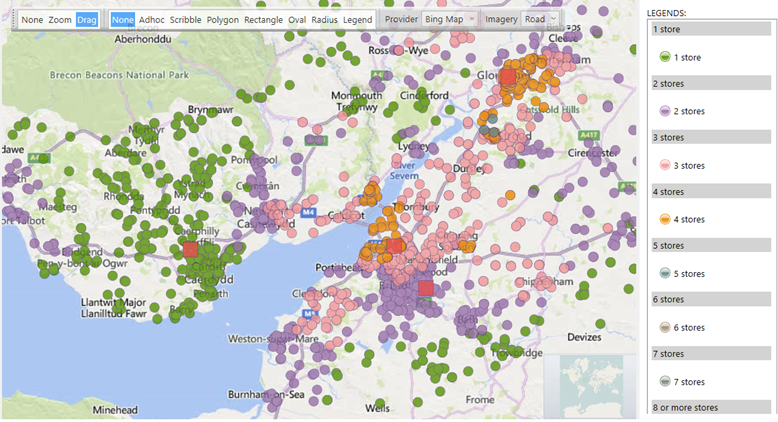Click the Provider label in toolbar
The width and height of the screenshot is (778, 422).
point(401,19)
